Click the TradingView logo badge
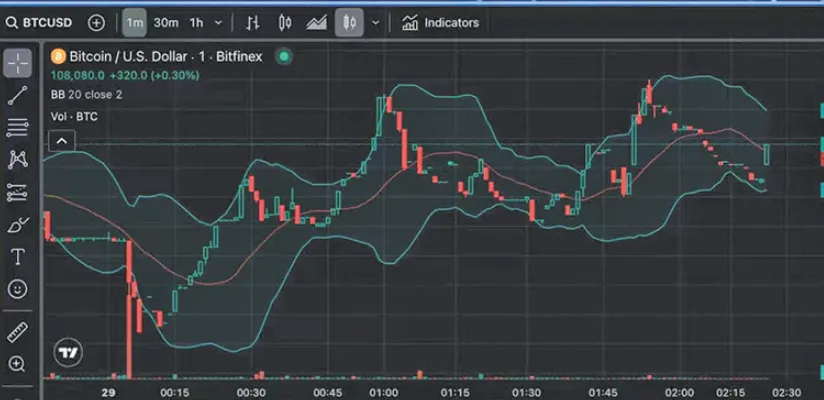 tap(69, 353)
